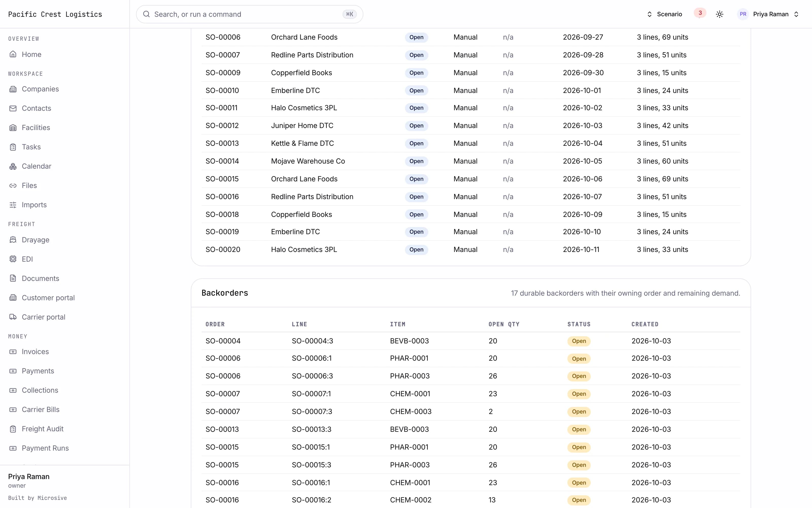Viewport: 812px width, 508px height.
Task: Click the Contacts envelope icon
Action: click(13, 108)
